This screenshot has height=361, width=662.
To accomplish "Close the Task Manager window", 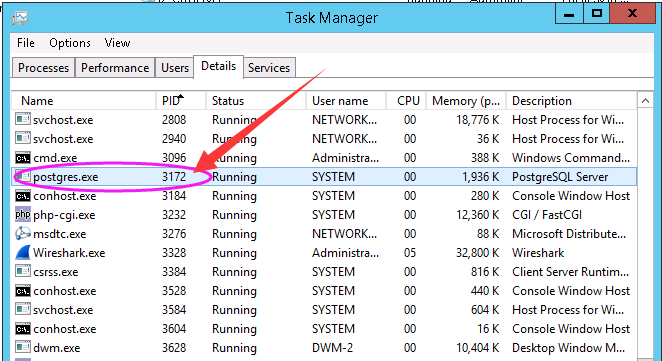I will click(632, 14).
